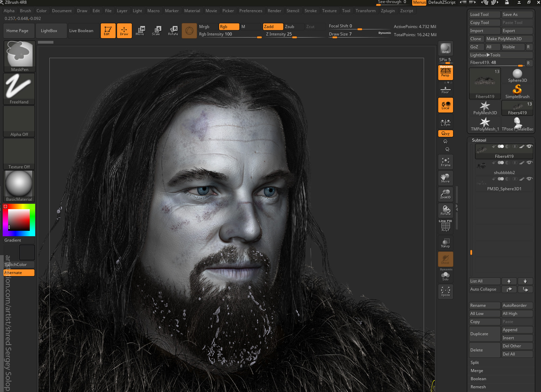Select the TPose1_MaleBas tool

pos(517,124)
